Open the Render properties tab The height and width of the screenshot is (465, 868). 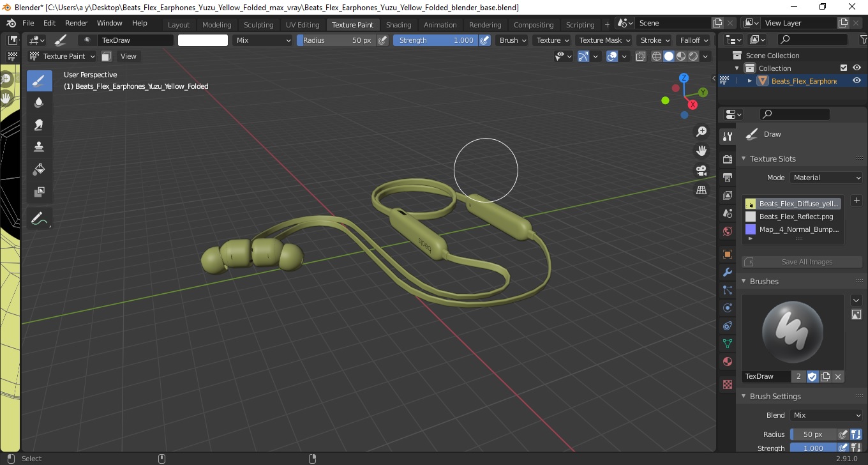click(x=727, y=159)
